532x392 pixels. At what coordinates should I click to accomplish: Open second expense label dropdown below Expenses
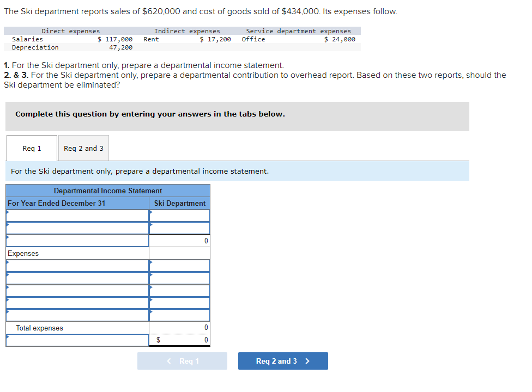(x=77, y=278)
